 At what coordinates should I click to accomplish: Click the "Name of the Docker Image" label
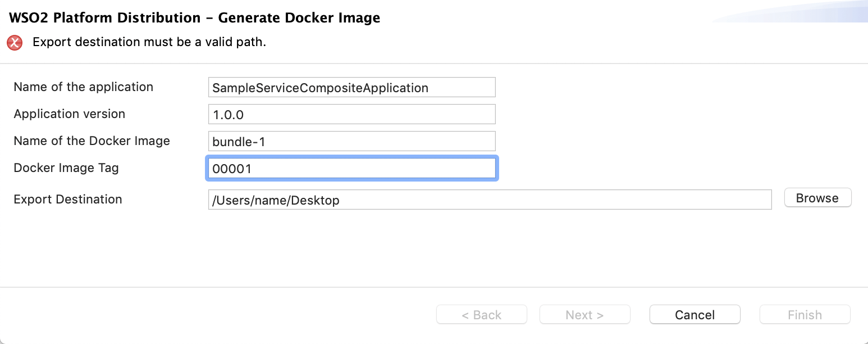[x=92, y=141]
